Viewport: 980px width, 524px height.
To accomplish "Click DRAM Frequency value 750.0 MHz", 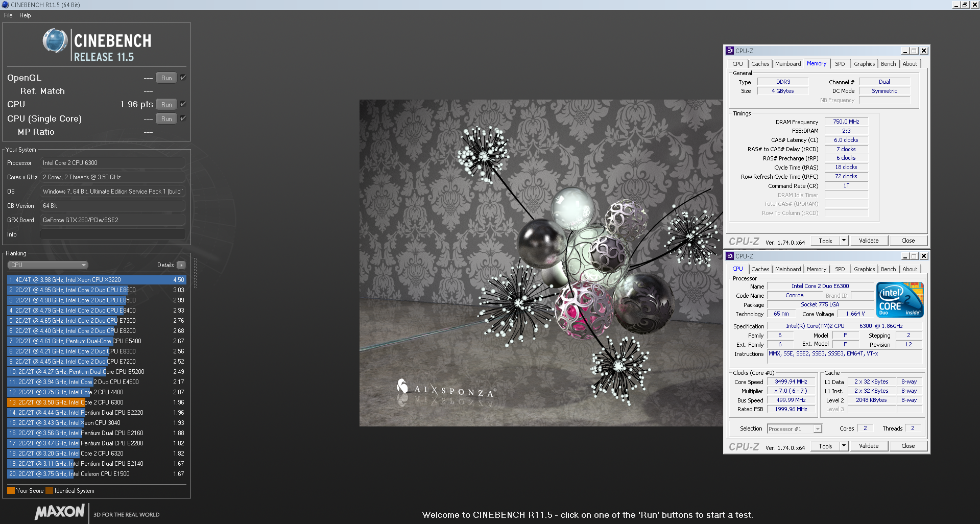I will point(846,122).
